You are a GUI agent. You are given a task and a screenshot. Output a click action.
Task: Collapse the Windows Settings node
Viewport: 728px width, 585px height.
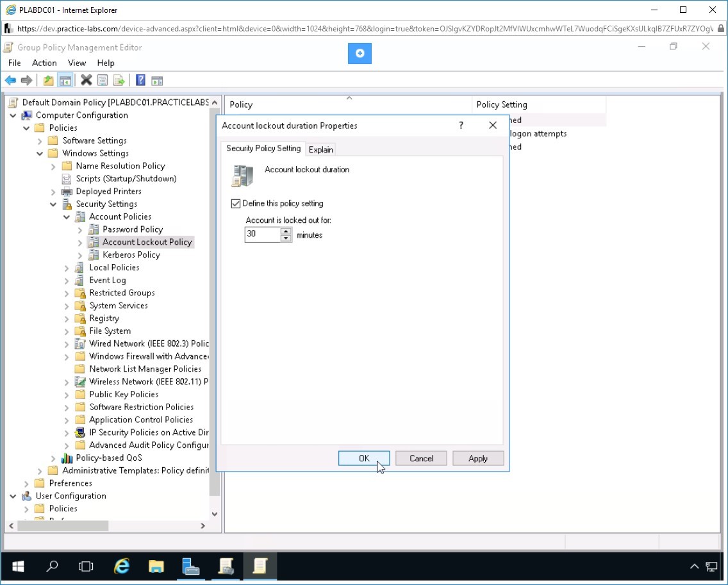(x=40, y=153)
